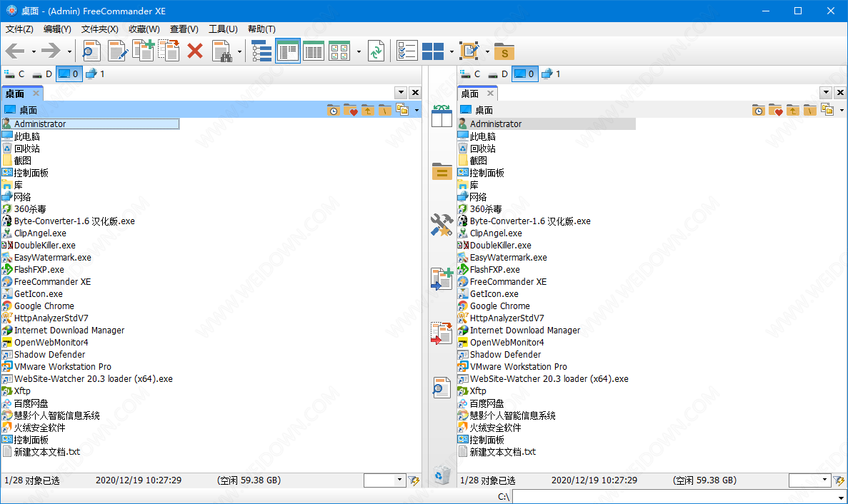The height and width of the screenshot is (504, 848).
Task: Open left panel favorites heart folder icon
Action: pos(351,110)
